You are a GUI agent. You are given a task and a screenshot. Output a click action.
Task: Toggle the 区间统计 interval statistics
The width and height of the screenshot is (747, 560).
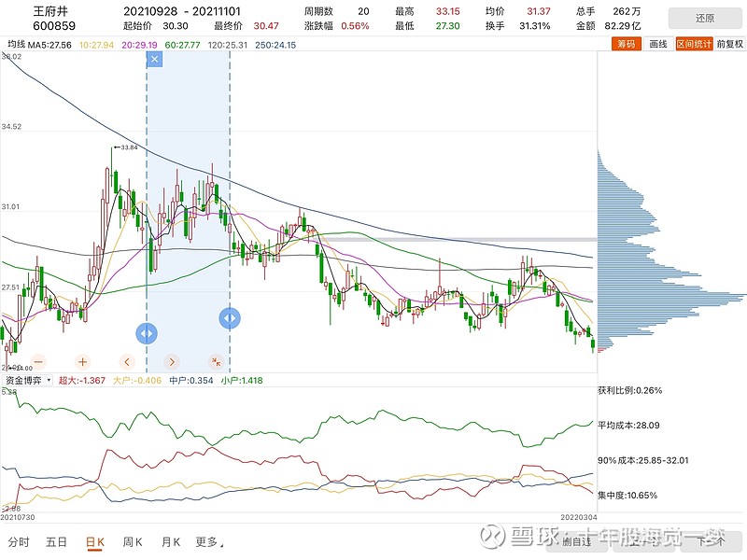point(693,44)
